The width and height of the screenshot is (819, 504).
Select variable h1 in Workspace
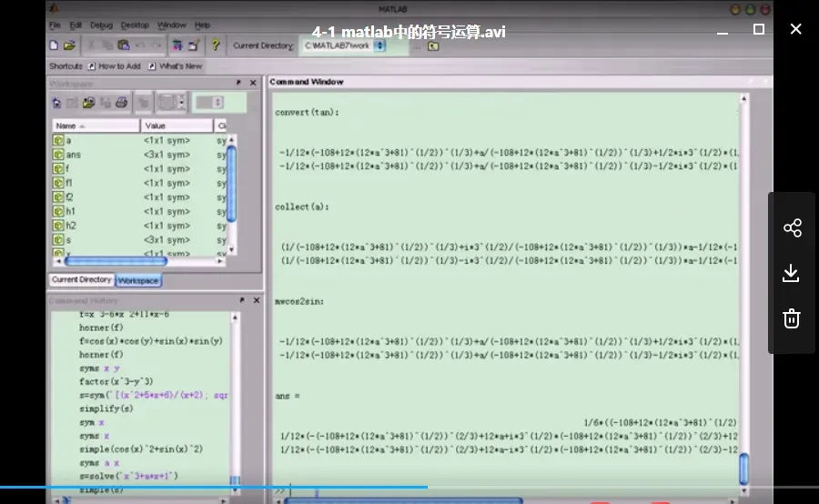point(139,211)
